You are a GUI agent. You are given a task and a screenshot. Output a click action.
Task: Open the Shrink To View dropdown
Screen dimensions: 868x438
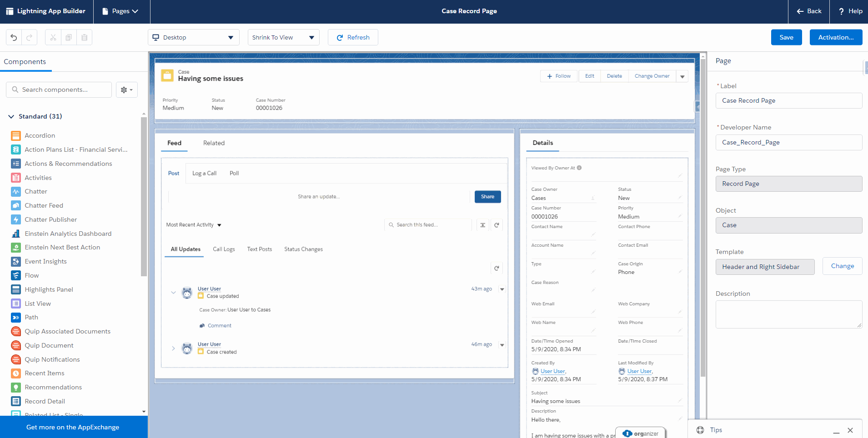(x=284, y=37)
